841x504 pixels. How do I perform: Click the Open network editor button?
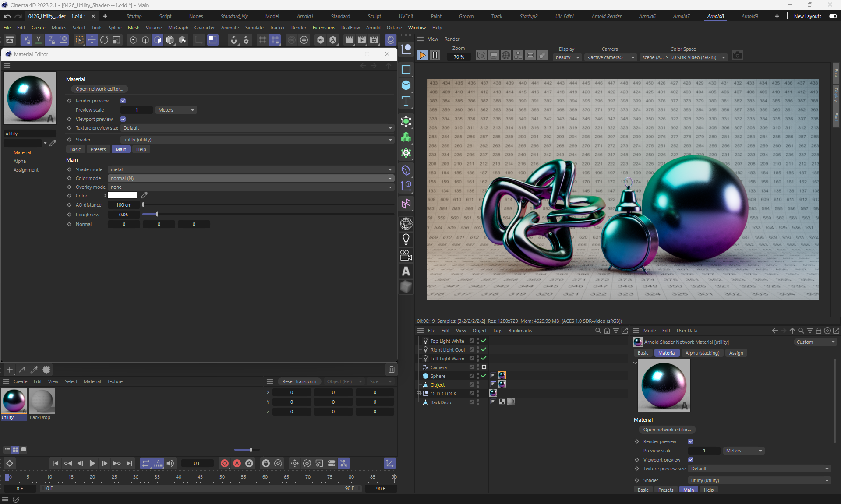(x=99, y=89)
